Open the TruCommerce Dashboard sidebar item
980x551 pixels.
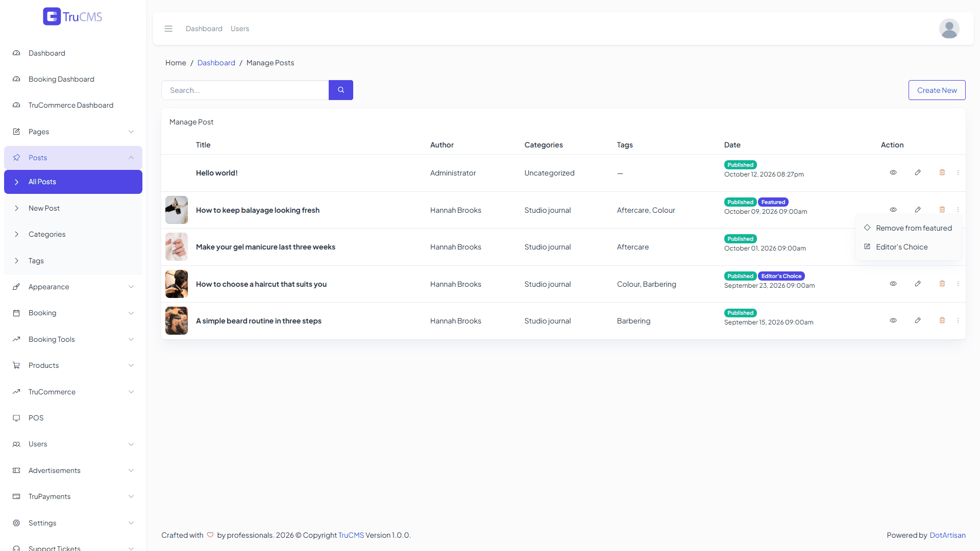click(x=73, y=105)
